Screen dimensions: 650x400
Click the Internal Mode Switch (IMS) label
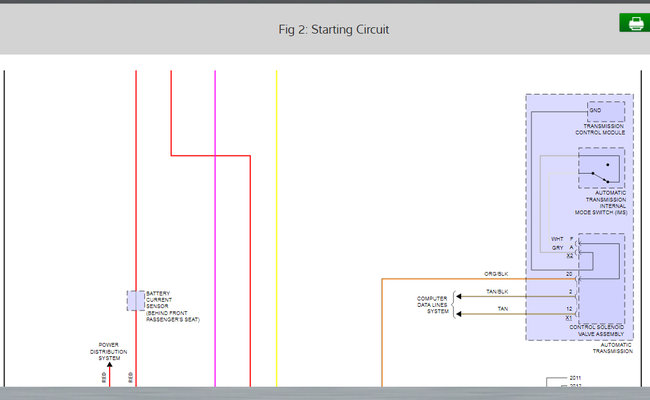(601, 203)
